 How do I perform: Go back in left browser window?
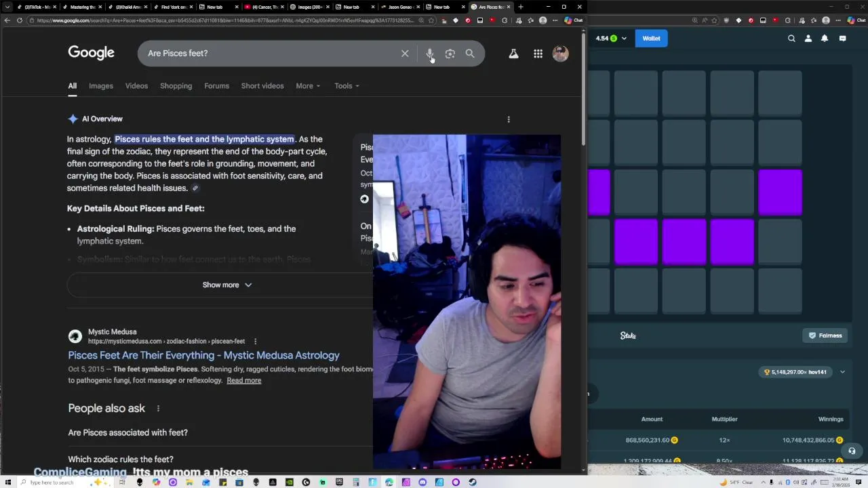(7, 20)
